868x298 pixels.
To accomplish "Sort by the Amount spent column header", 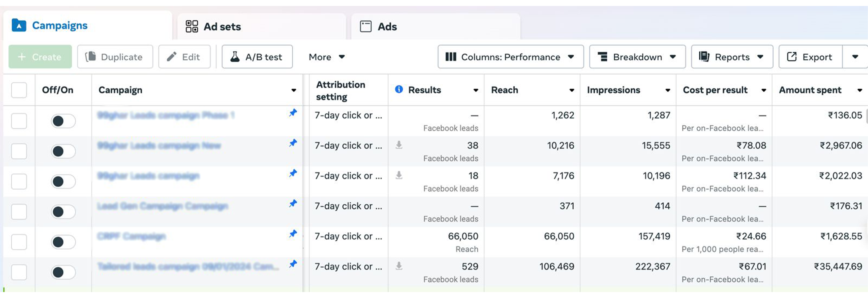I will 810,90.
